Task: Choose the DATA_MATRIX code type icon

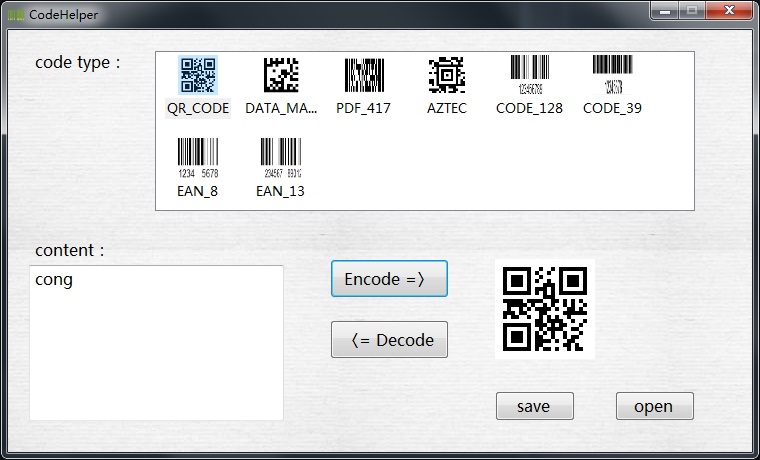Action: point(281,75)
